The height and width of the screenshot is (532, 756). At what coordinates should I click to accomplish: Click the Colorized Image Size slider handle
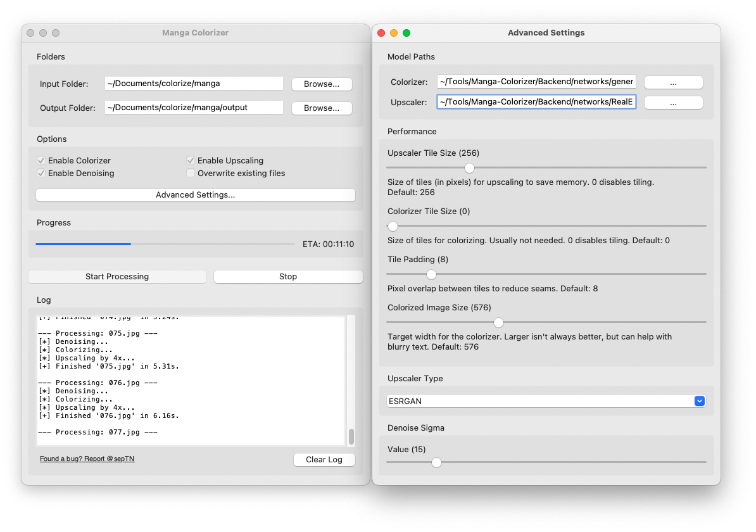point(498,322)
